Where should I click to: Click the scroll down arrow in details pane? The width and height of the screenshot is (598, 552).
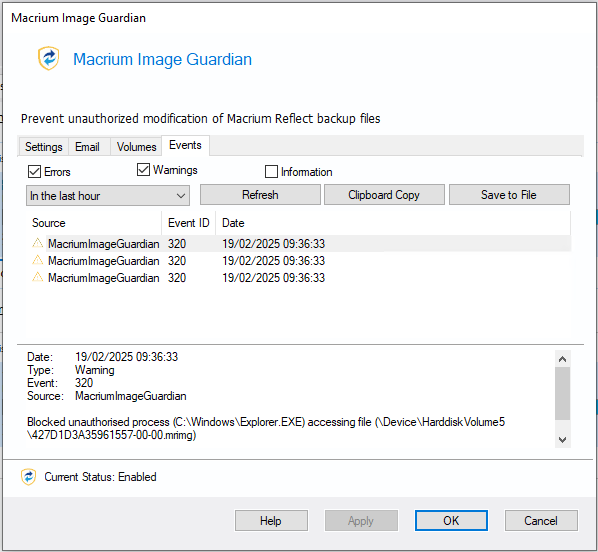562,439
